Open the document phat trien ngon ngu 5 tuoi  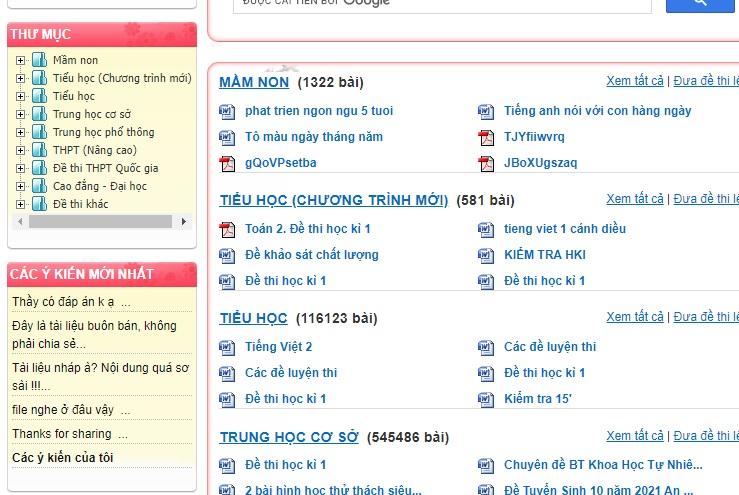(319, 111)
